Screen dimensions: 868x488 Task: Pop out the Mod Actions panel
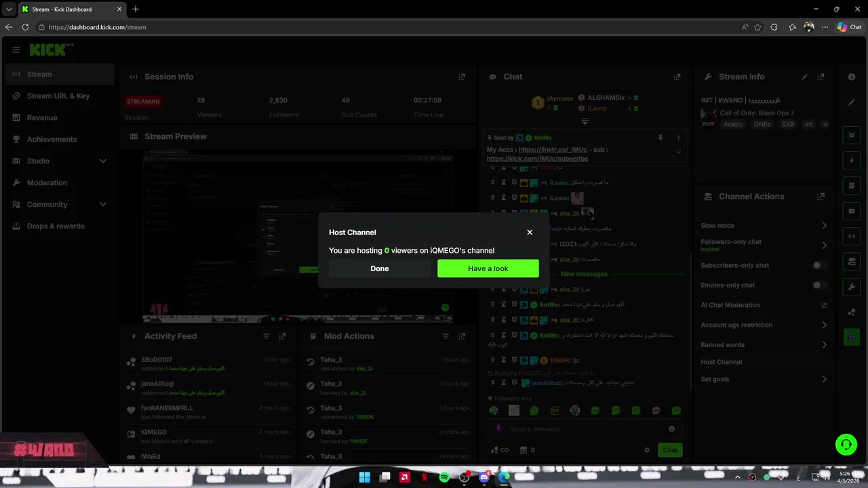coord(462,336)
